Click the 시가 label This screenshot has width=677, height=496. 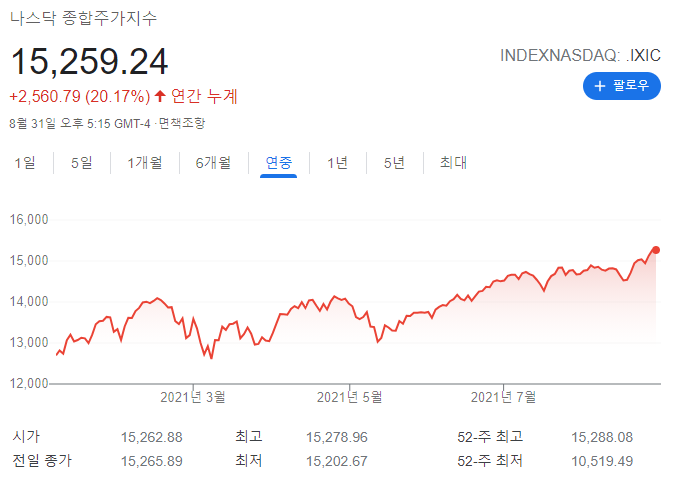pos(26,437)
